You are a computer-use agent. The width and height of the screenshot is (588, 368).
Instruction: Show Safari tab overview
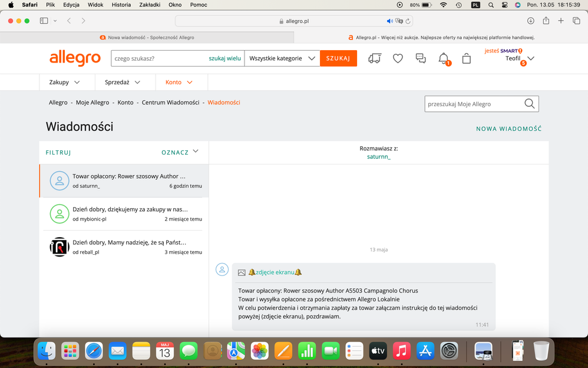(x=576, y=21)
